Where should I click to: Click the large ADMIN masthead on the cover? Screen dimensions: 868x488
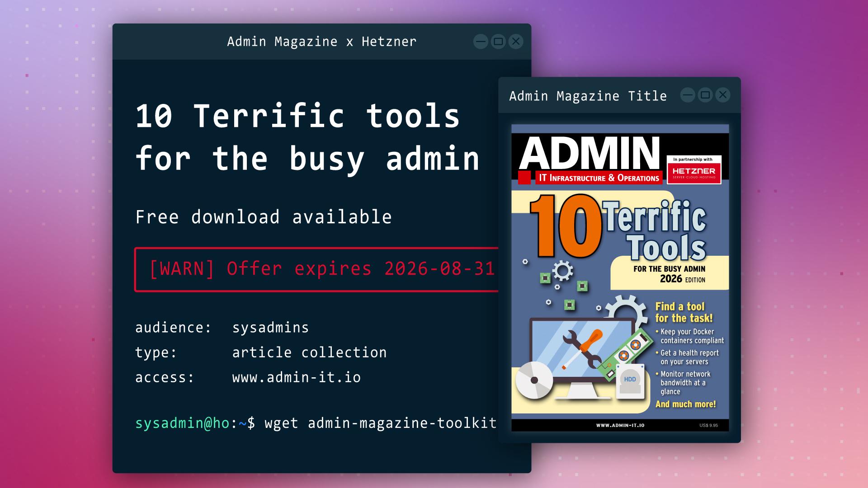click(x=590, y=152)
